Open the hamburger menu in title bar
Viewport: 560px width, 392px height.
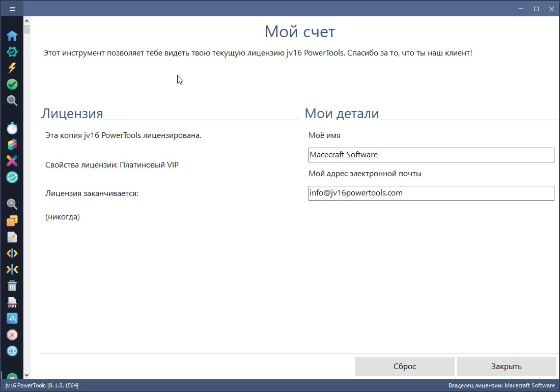(x=13, y=9)
